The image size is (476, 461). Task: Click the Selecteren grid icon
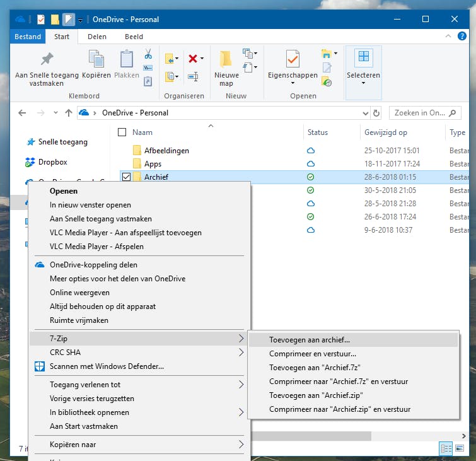coord(363,56)
